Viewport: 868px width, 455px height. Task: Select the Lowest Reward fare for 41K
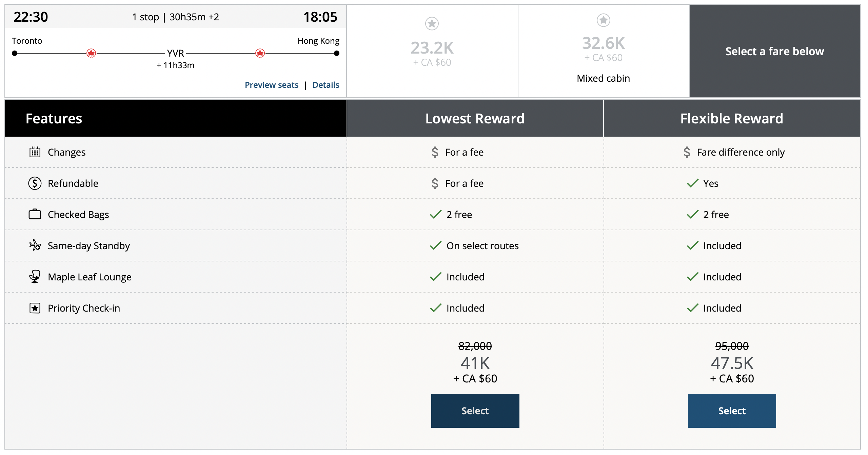pyautogui.click(x=475, y=411)
